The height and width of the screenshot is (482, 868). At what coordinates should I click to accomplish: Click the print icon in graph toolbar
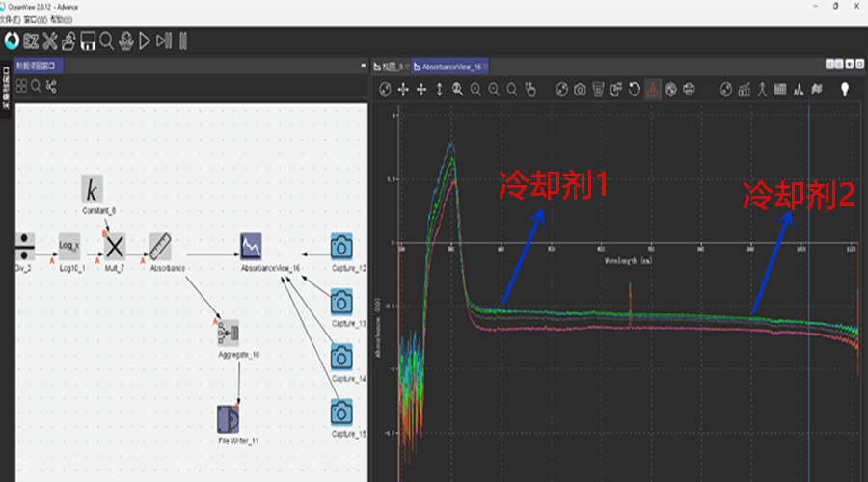pos(689,90)
